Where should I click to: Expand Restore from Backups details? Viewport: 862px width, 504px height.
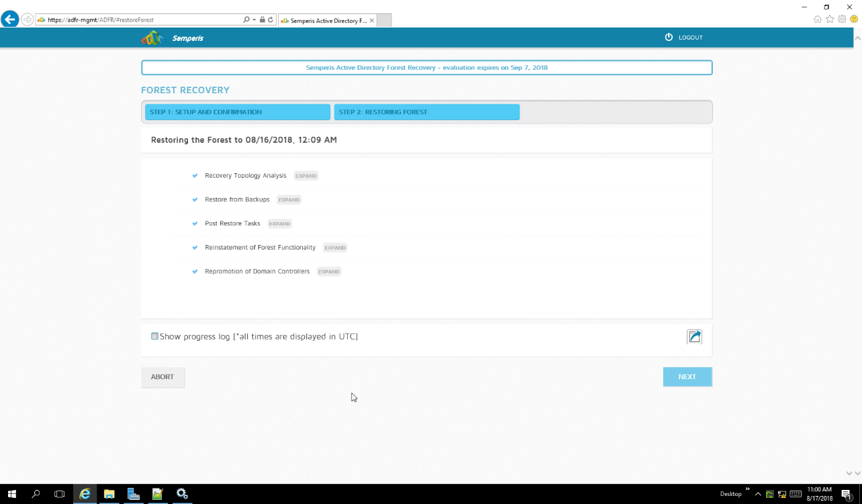tap(289, 200)
